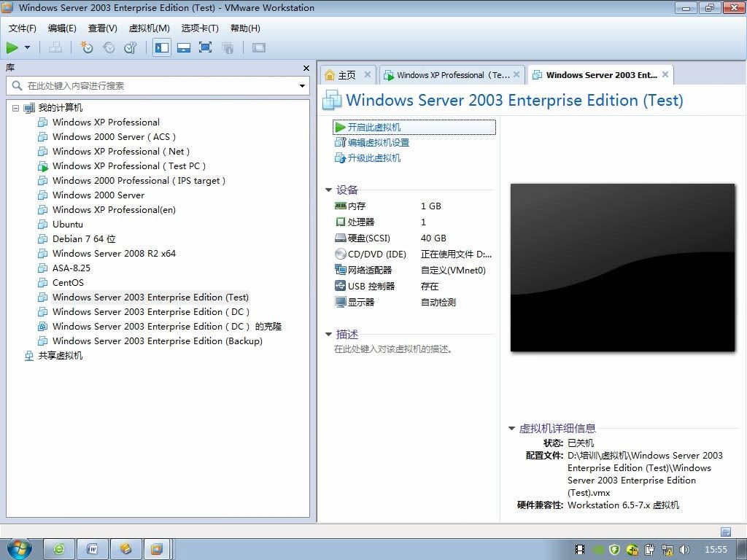Open the power options dropdown arrow beside the play button
747x560 pixels.
(x=27, y=47)
